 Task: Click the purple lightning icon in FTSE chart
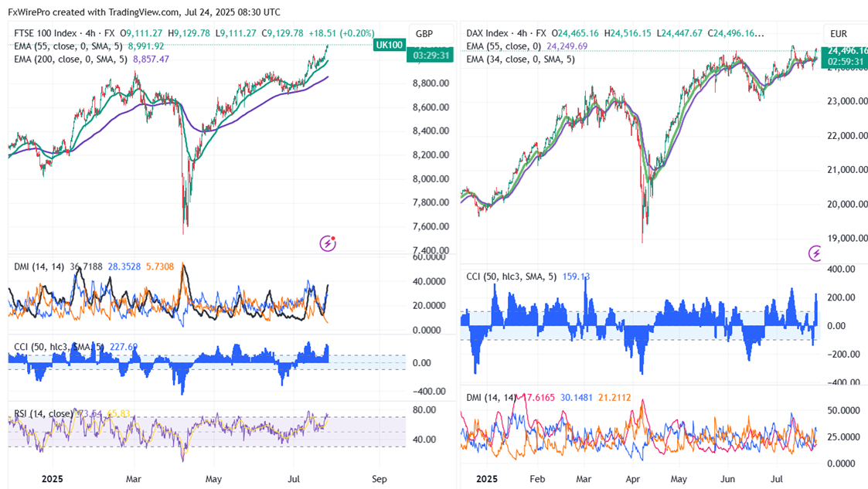(x=328, y=243)
